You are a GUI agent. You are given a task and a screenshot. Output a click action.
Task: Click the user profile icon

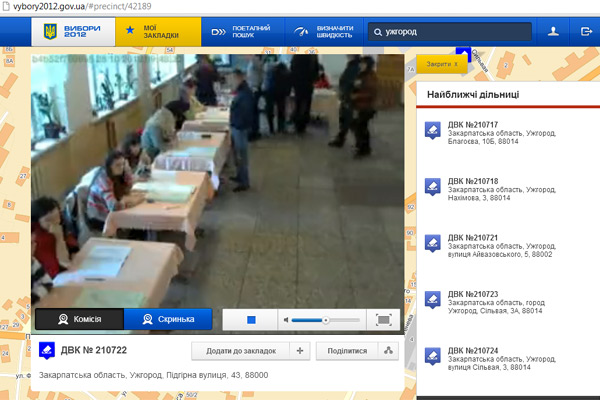(x=553, y=33)
